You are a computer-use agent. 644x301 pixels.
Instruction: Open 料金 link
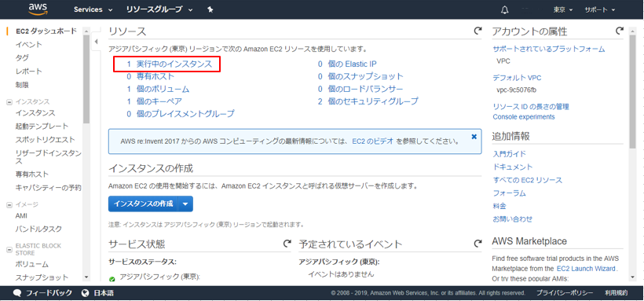pyautogui.click(x=499, y=206)
